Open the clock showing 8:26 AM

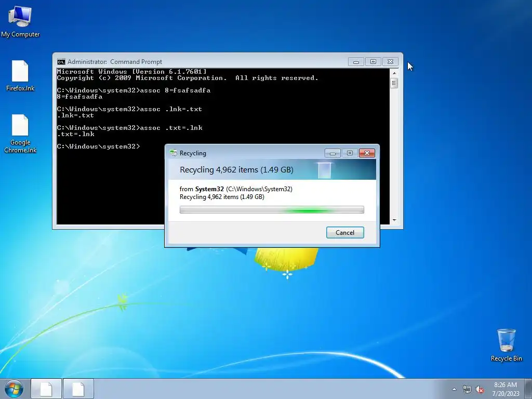coord(506,389)
